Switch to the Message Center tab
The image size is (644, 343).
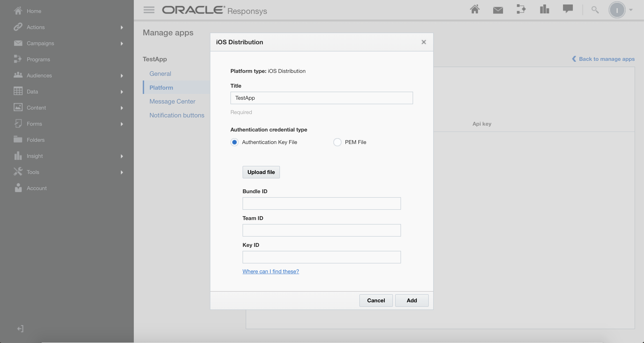pyautogui.click(x=172, y=102)
